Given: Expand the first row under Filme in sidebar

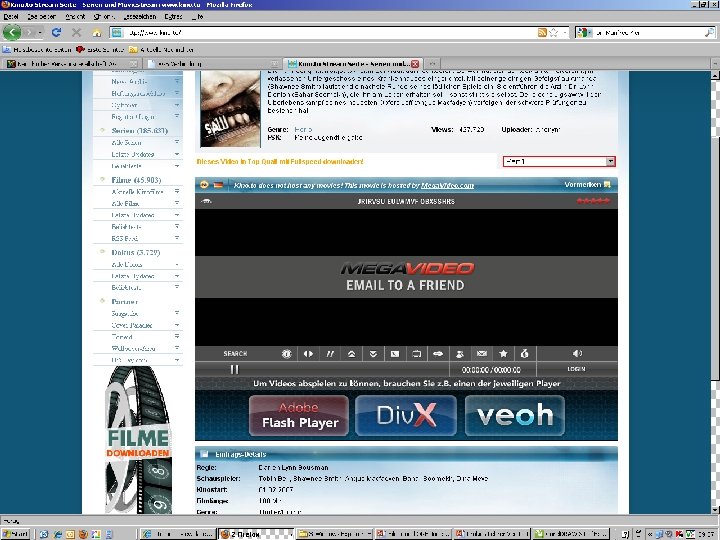Looking at the screenshot, I should (177, 191).
